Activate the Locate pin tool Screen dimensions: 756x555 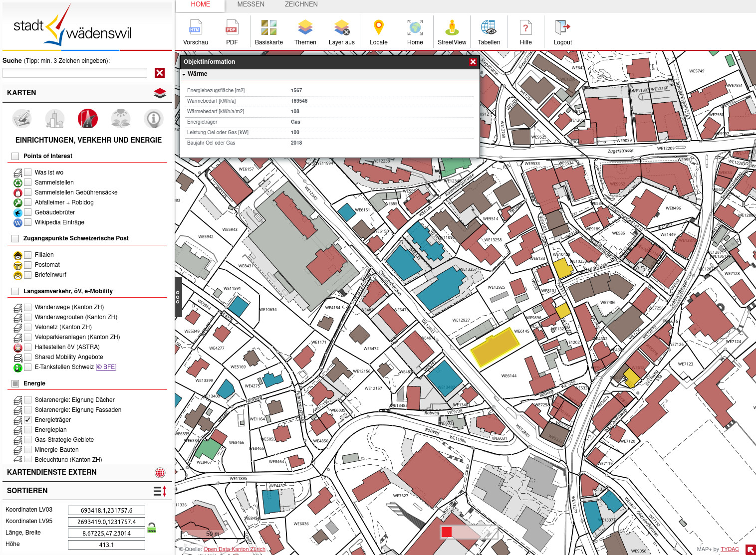[379, 32]
